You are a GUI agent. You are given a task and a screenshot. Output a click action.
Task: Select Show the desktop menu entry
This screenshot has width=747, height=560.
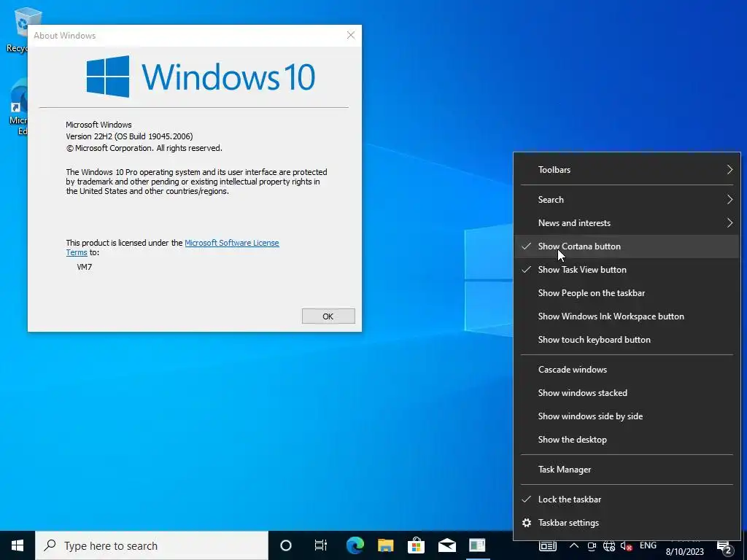[x=627, y=440]
